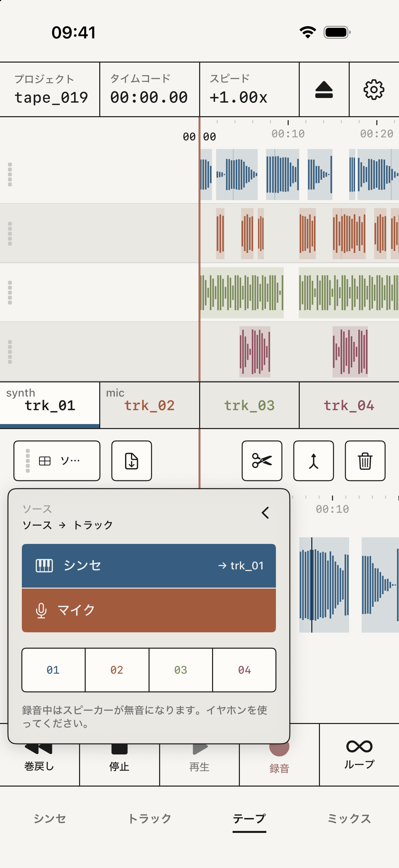Route source to track 04

click(x=244, y=670)
